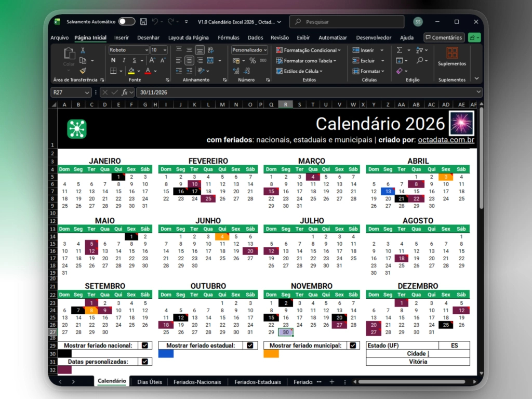Click the Inserir cells icon
Image resolution: width=532 pixels, height=399 pixels.
point(356,50)
